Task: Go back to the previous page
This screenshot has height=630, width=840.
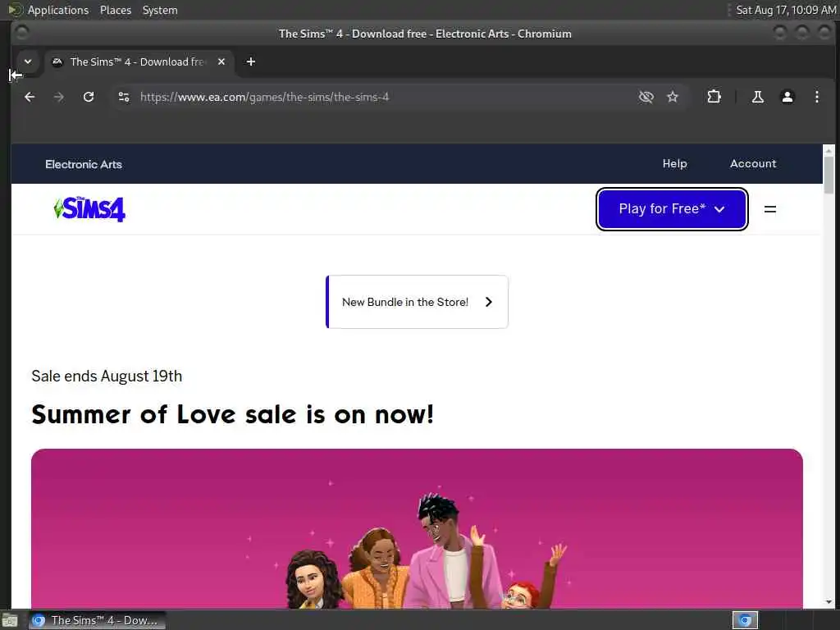Action: (30, 97)
